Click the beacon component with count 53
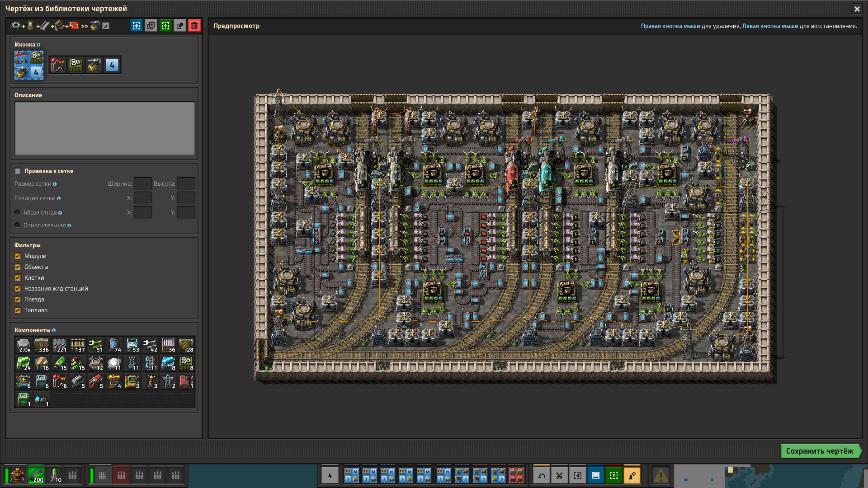Viewport: 868px width, 488px height. point(132,345)
